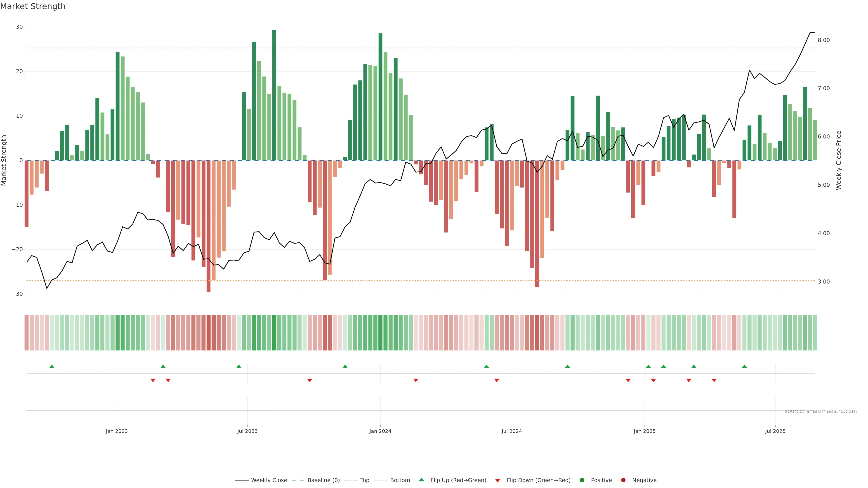This screenshot has height=488, width=868.
Task: Click the red Flip Down triangle in legend
Action: tap(498, 481)
